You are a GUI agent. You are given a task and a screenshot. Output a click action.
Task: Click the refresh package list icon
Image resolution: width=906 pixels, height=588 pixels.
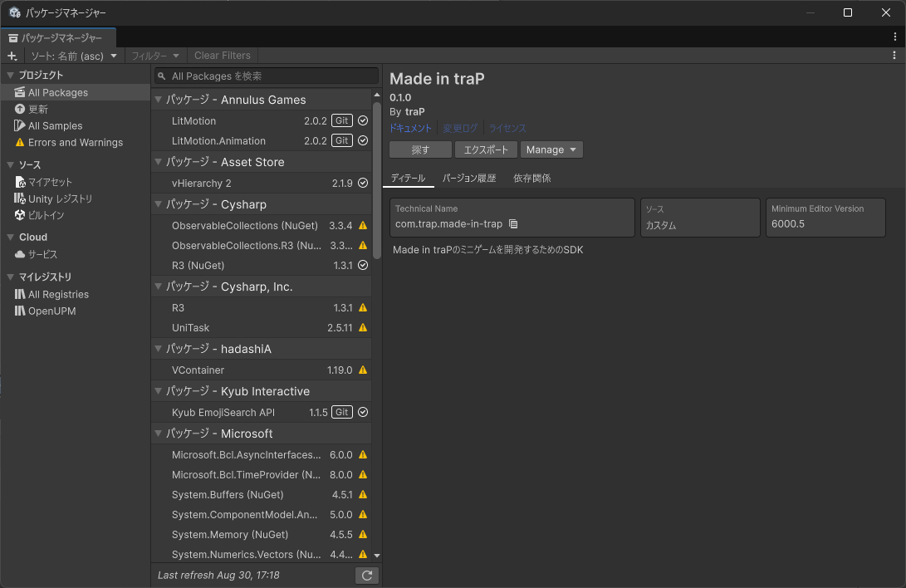click(x=367, y=576)
